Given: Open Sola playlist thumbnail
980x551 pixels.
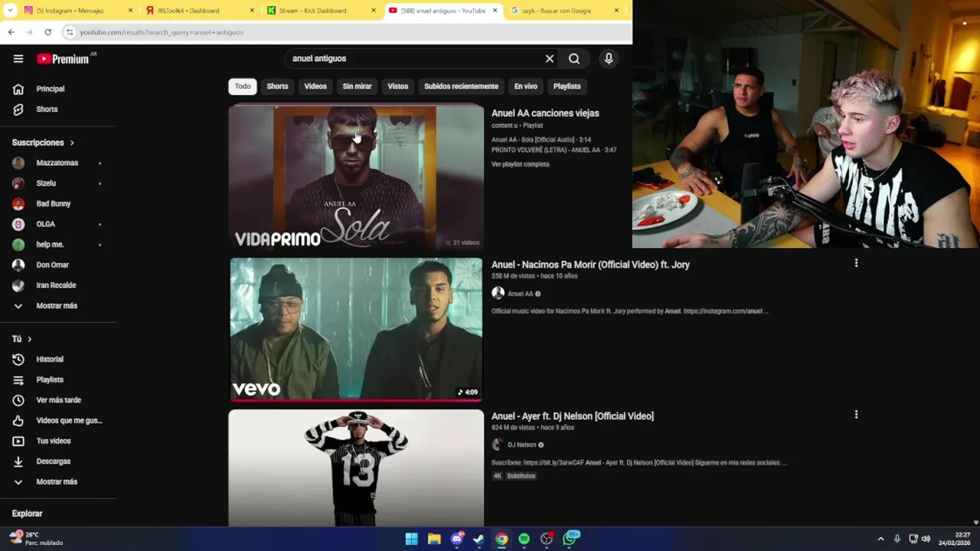Looking at the screenshot, I should (x=356, y=177).
